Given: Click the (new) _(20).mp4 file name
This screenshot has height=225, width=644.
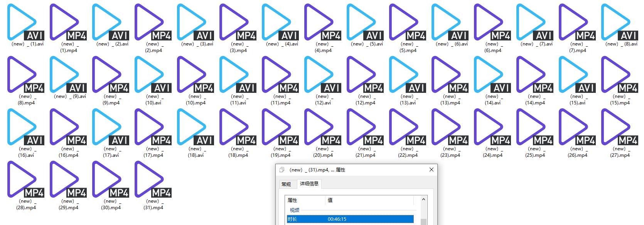Looking at the screenshot, I should [322, 152].
